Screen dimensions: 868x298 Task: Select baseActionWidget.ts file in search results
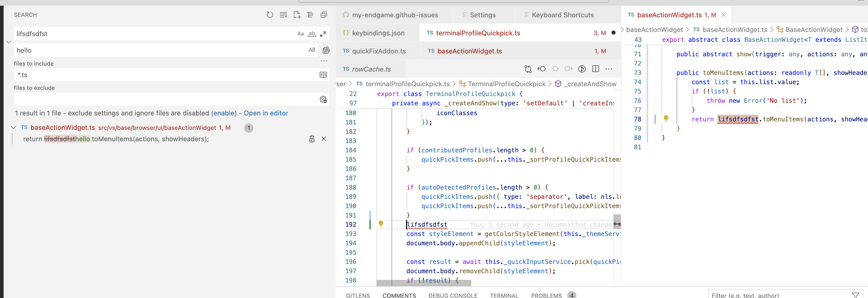(63, 128)
